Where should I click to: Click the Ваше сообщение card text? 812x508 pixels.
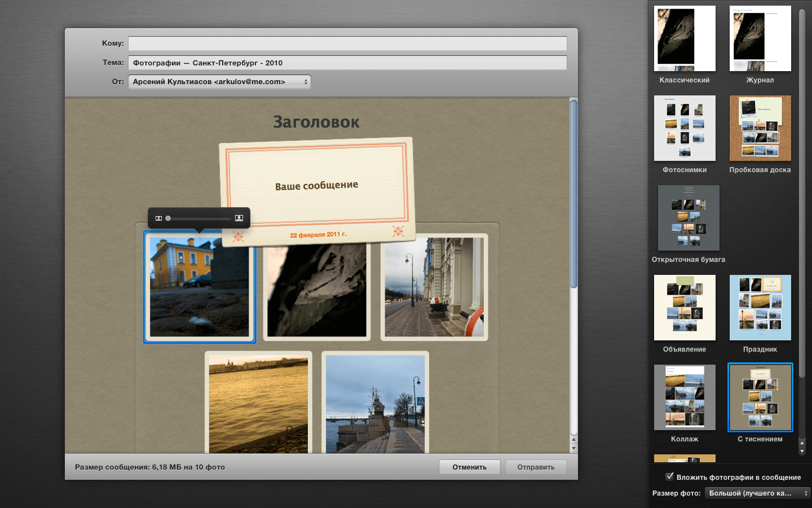(317, 185)
